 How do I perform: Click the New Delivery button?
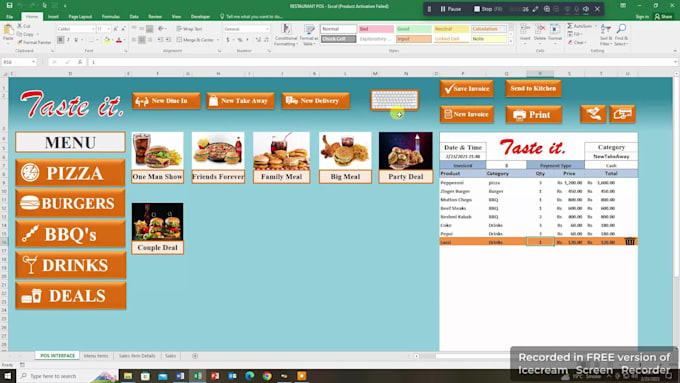click(x=315, y=101)
